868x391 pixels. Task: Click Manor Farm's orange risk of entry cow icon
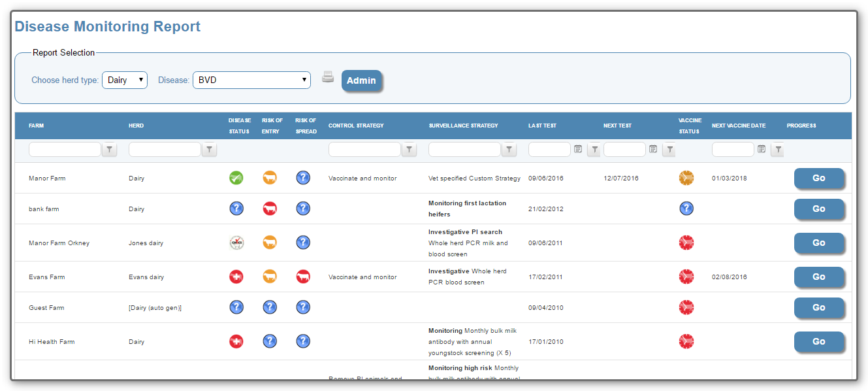(270, 178)
